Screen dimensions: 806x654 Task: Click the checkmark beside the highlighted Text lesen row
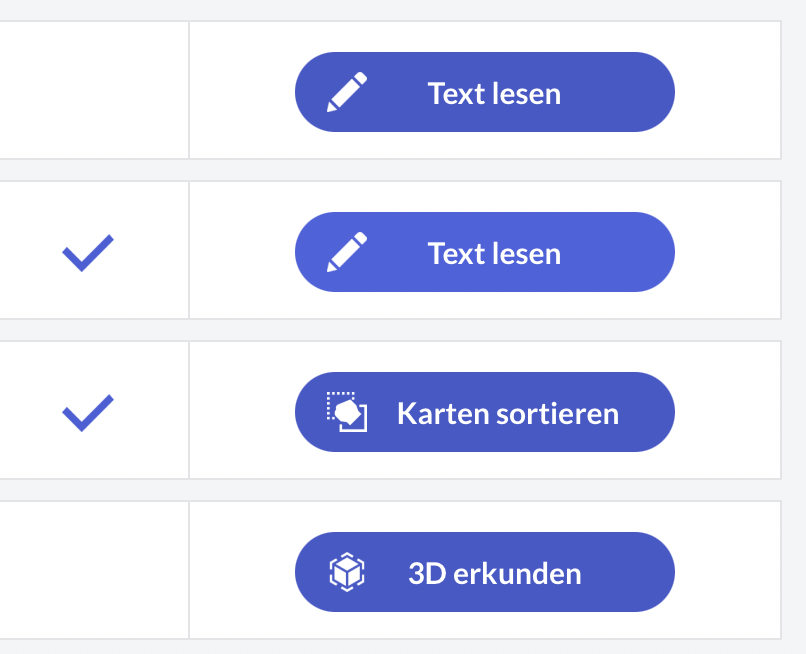88,252
